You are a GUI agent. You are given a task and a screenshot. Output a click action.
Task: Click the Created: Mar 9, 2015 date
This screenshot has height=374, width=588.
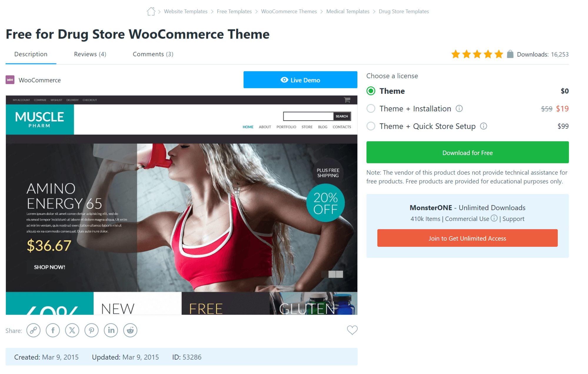46,357
